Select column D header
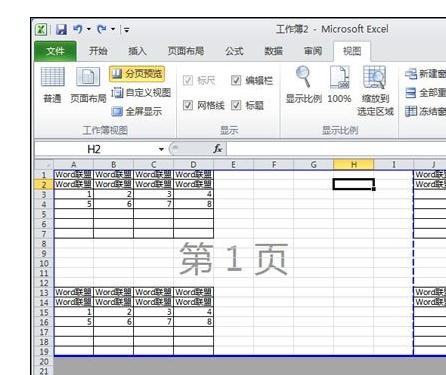Viewport: 446px width, 375px height. pyautogui.click(x=194, y=164)
